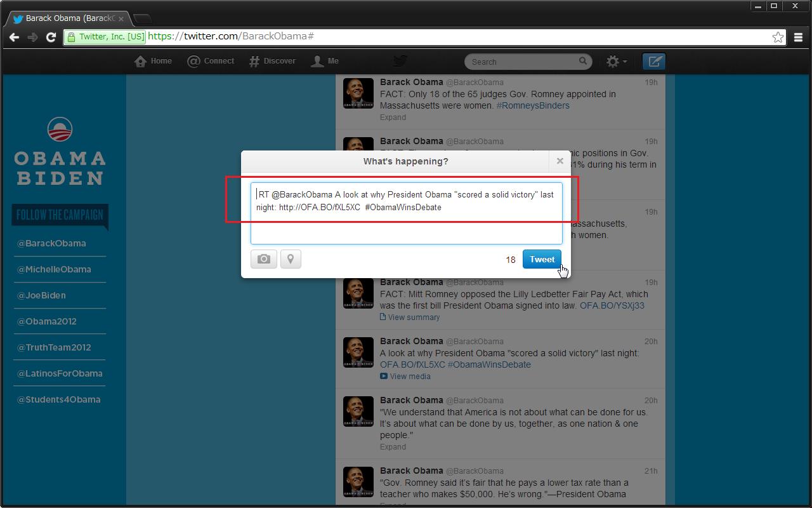Click the Twitter bird logo in navbar
Screen dimensions: 812x508
point(399,61)
